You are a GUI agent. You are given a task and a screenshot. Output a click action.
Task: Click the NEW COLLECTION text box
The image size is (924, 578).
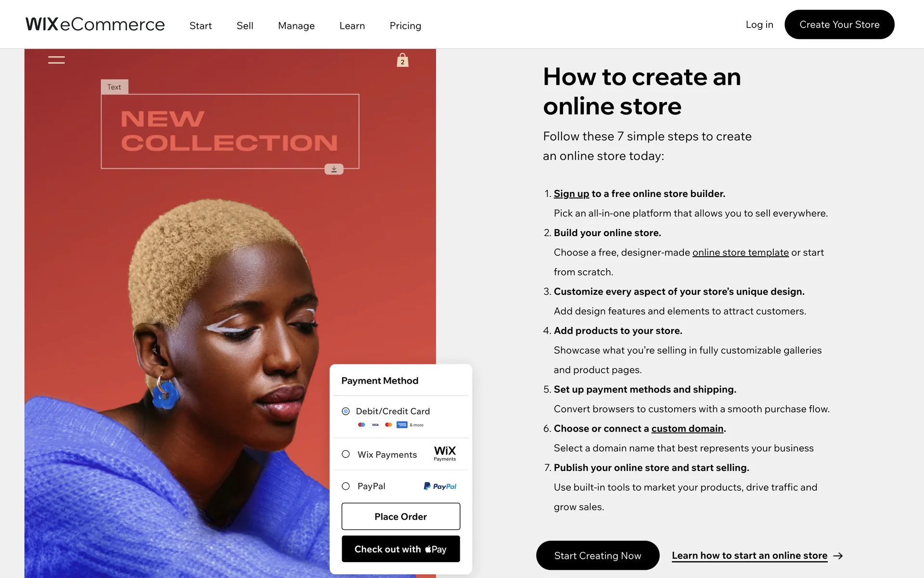click(x=230, y=131)
